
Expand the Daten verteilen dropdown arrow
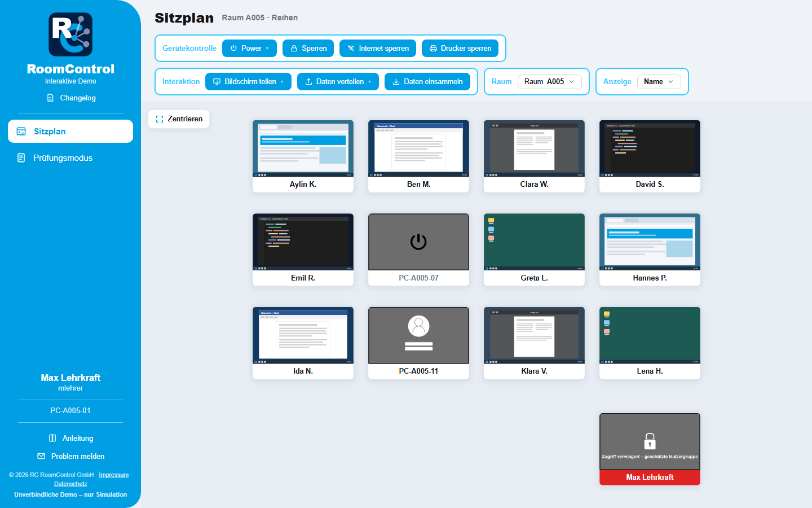click(369, 82)
